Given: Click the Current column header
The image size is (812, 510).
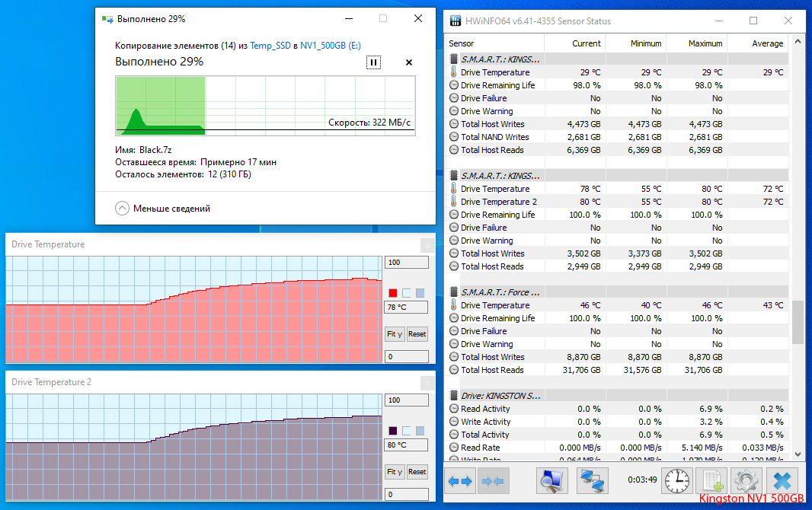Looking at the screenshot, I should (x=575, y=43).
